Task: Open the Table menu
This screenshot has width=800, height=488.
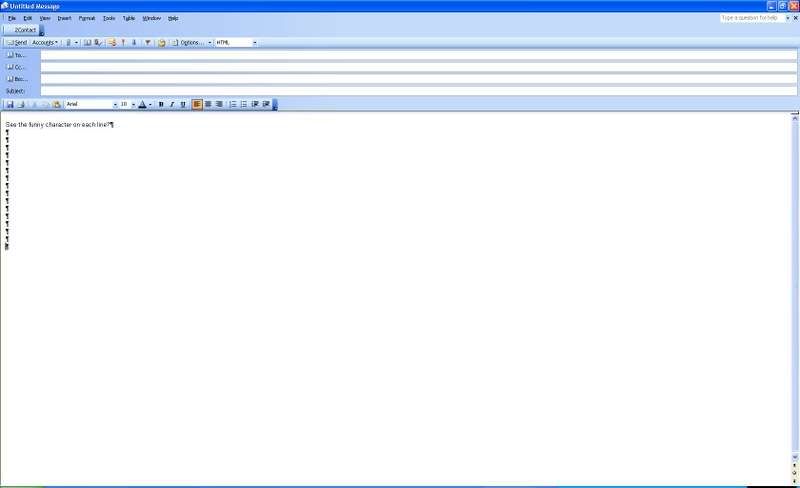Action: click(129, 18)
